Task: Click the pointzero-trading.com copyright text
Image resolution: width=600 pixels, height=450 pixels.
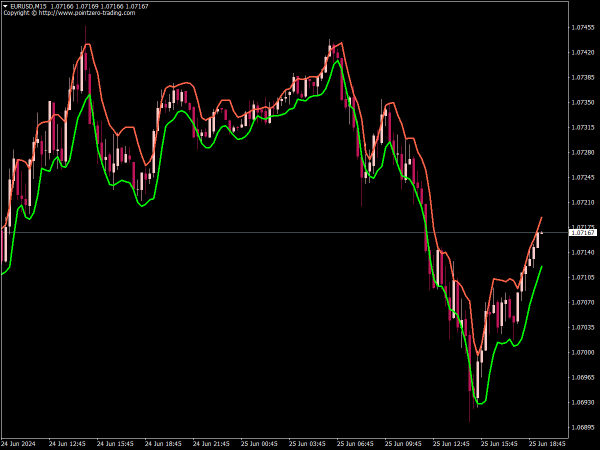Action: [69, 13]
